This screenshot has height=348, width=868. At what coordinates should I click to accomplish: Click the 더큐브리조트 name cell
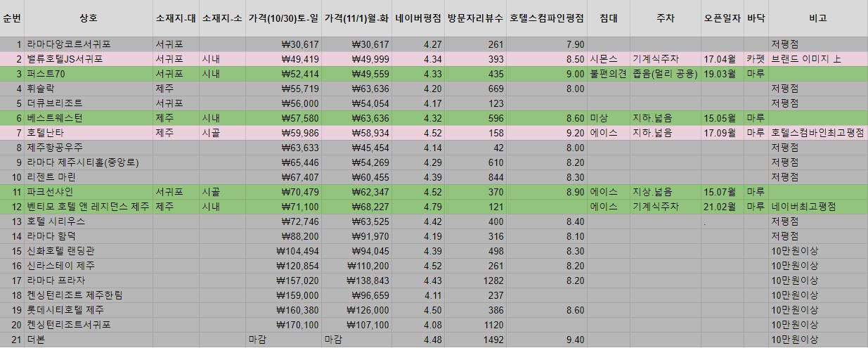[x=89, y=103]
